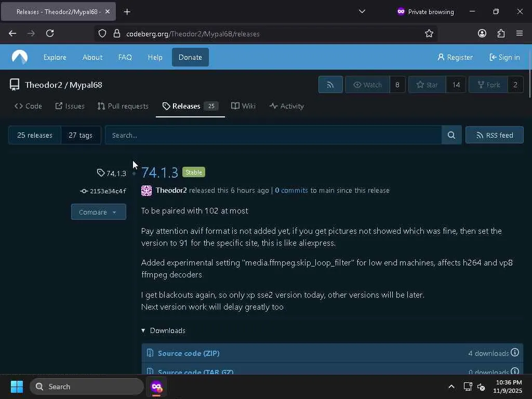This screenshot has width=532, height=399.
Task: Click the Codeberg mountain logo
Action: coord(20,57)
